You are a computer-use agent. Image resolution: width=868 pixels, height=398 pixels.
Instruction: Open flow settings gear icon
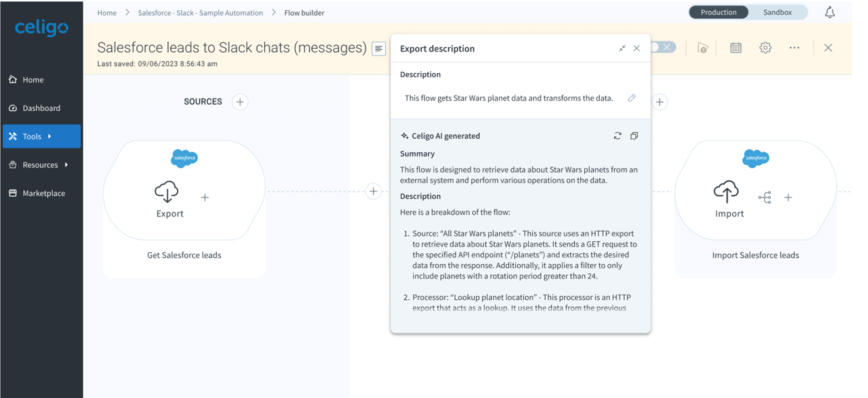pyautogui.click(x=765, y=48)
